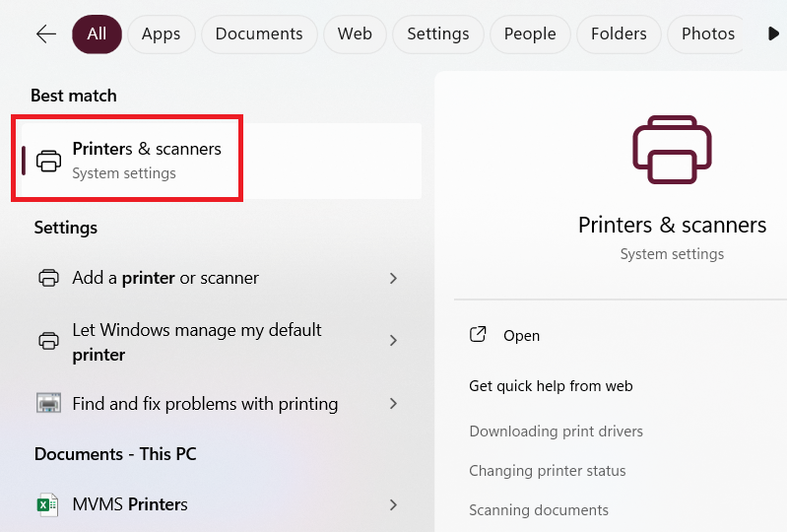Screen dimensions: 787x532
Task: Open the Scanning documents help link
Action: [539, 510]
